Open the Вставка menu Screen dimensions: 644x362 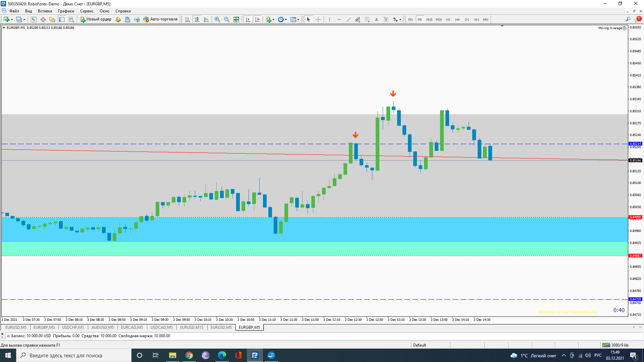45,11
